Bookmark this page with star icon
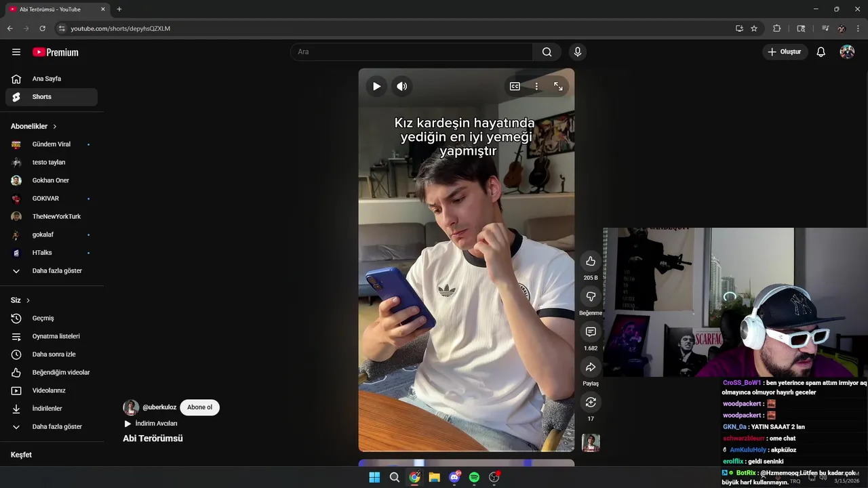Viewport: 868px width, 488px height. pyautogui.click(x=754, y=28)
